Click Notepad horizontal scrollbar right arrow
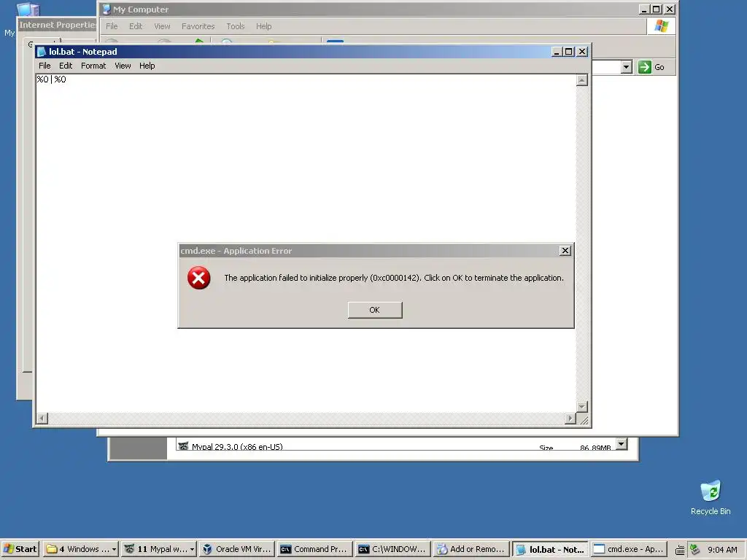747x560 pixels. (570, 418)
